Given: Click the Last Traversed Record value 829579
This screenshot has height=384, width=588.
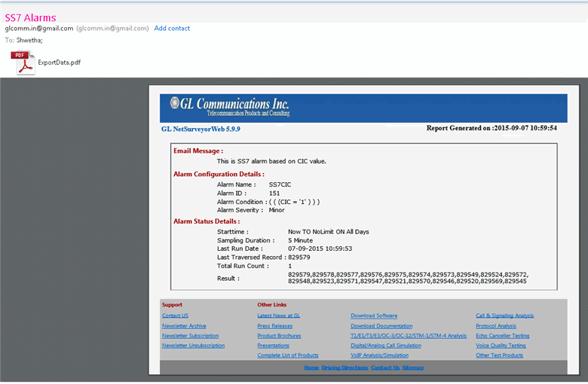Looking at the screenshot, I should [299, 258].
